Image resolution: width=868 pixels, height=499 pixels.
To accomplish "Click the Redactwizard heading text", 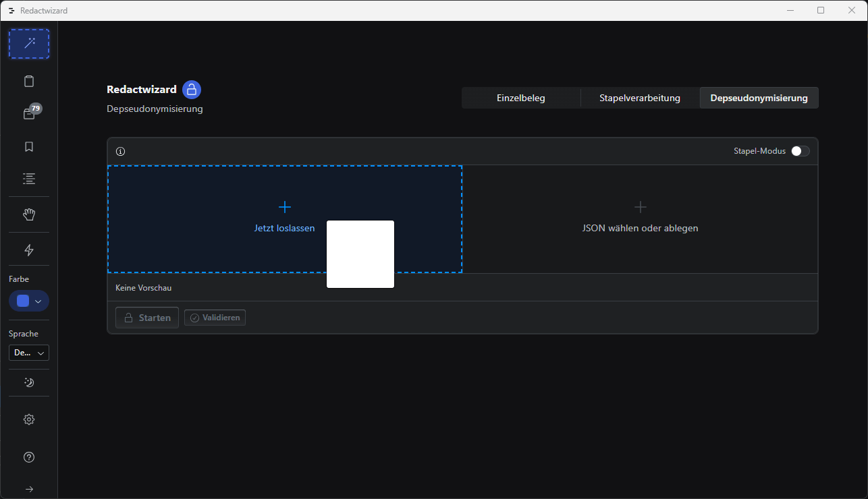I will click(142, 89).
